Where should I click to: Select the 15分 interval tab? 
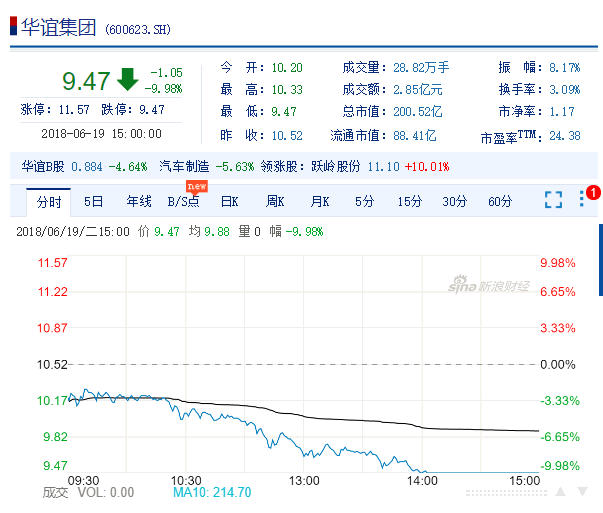click(410, 202)
